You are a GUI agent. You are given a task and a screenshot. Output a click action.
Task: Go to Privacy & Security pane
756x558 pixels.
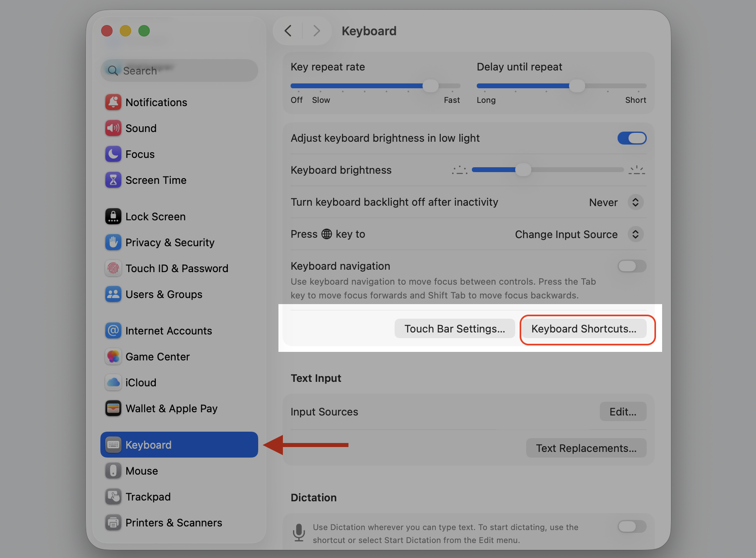tap(179, 243)
